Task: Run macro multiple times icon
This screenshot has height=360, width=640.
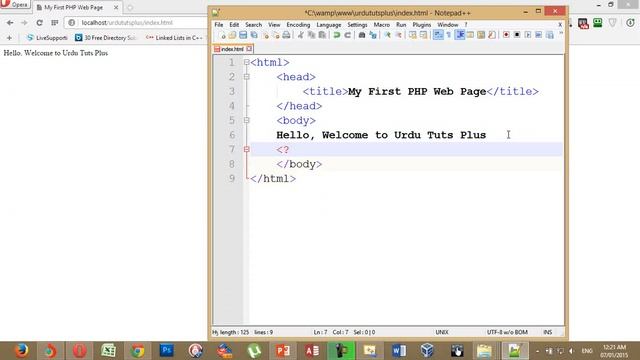Action: [538, 35]
